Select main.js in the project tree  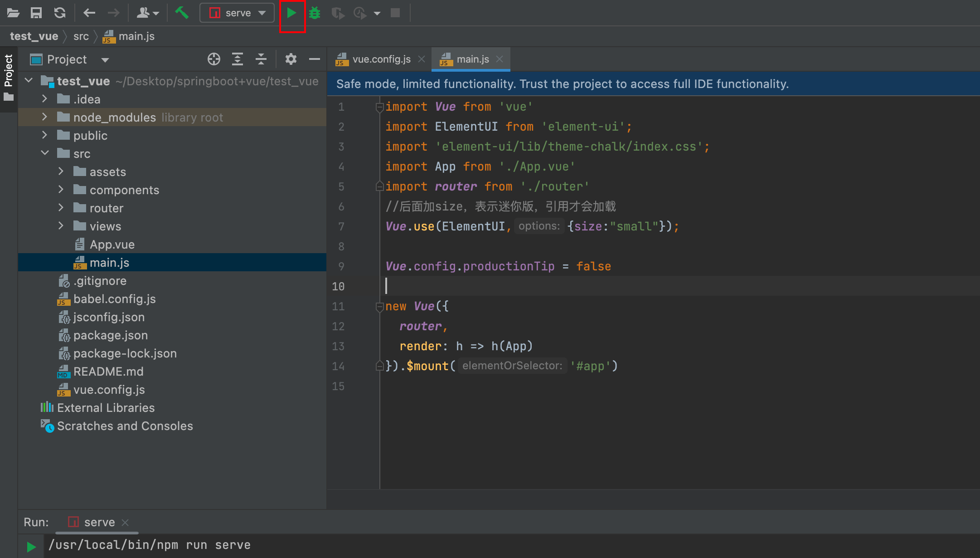point(172,263)
